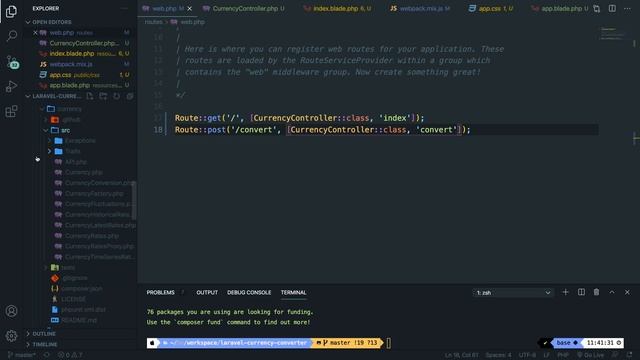Click 'Spaces: 4' indentation in status bar
This screenshot has height=360, width=640.
coord(498,355)
